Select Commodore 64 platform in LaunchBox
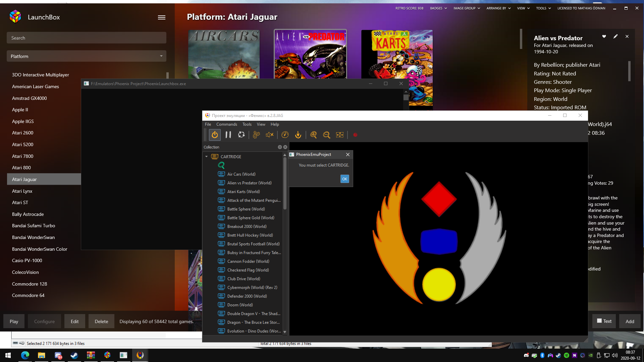The height and width of the screenshot is (362, 644). tap(28, 295)
